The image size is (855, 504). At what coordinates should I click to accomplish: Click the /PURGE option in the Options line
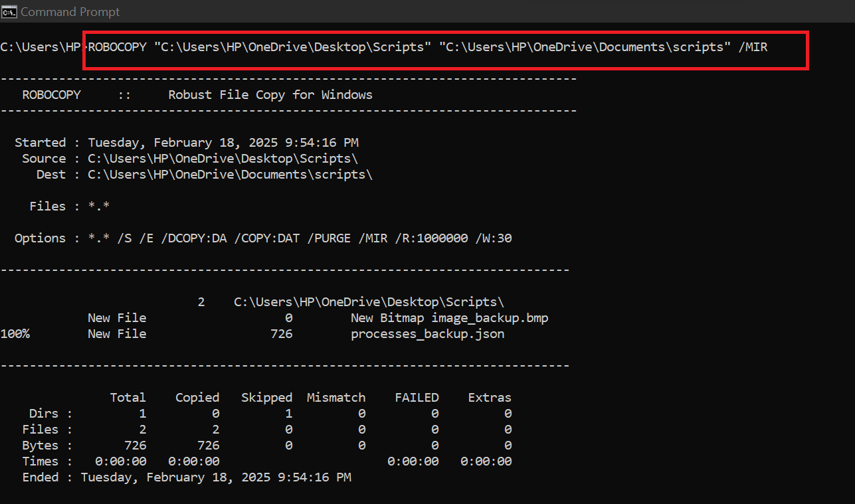(329, 238)
